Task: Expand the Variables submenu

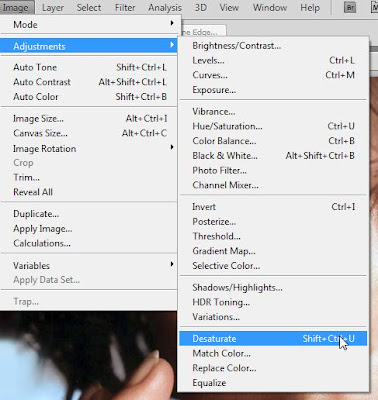Action: [x=89, y=265]
